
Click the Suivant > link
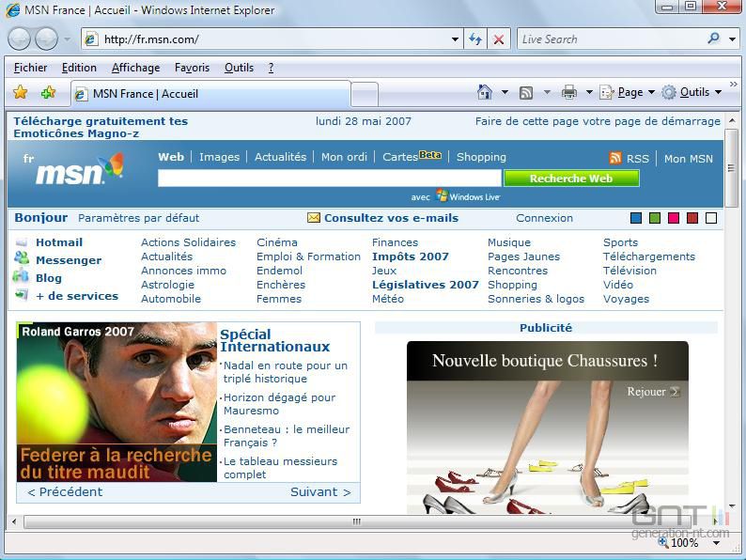[320, 492]
